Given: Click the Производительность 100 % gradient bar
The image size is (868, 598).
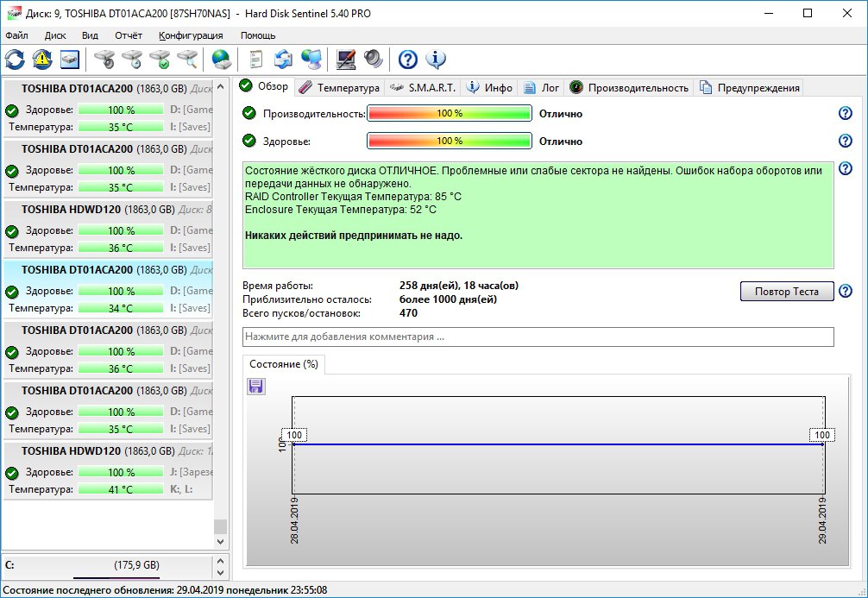Looking at the screenshot, I should [x=450, y=113].
